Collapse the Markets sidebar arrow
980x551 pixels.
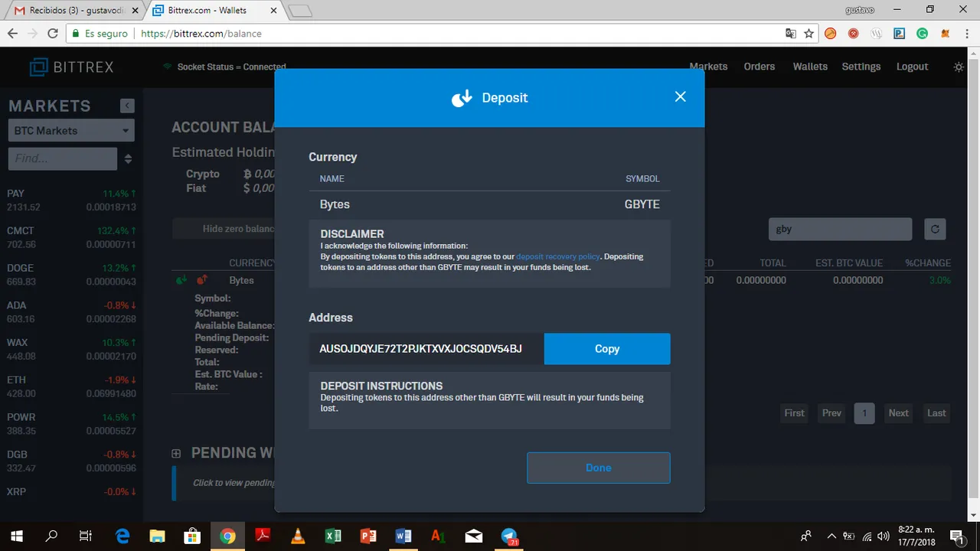pyautogui.click(x=127, y=106)
